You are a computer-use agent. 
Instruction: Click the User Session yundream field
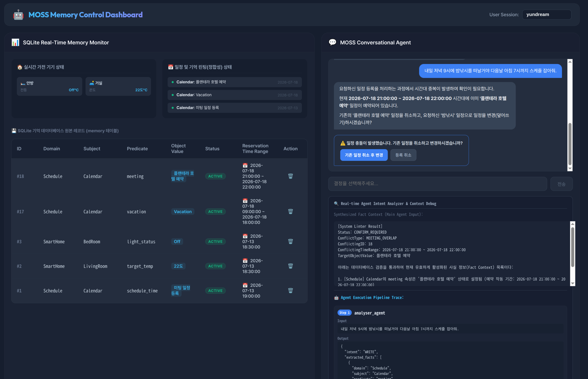pyautogui.click(x=547, y=14)
